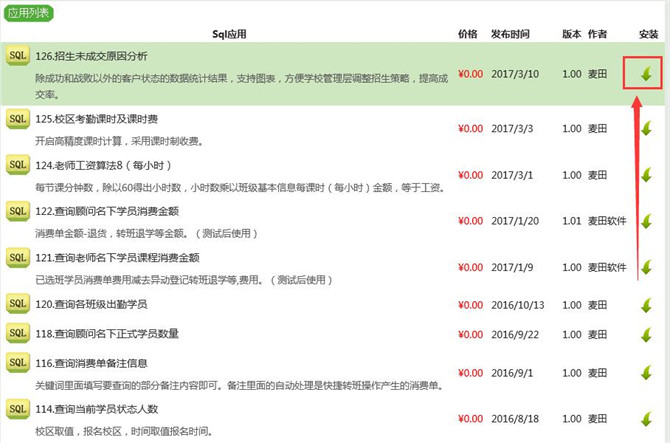
Task: Install 124.老师工资算法8 via green arrow
Action: (x=646, y=175)
